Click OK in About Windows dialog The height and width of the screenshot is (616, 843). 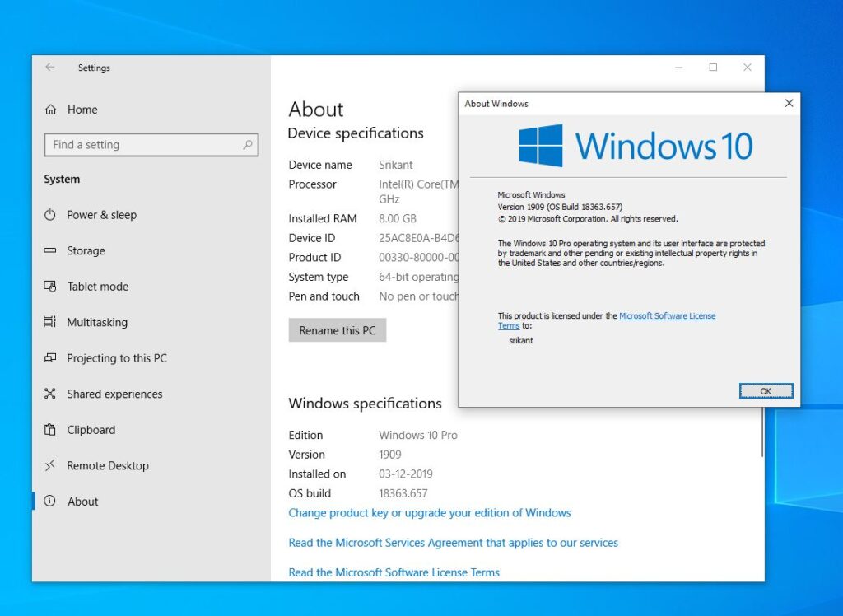tap(766, 391)
